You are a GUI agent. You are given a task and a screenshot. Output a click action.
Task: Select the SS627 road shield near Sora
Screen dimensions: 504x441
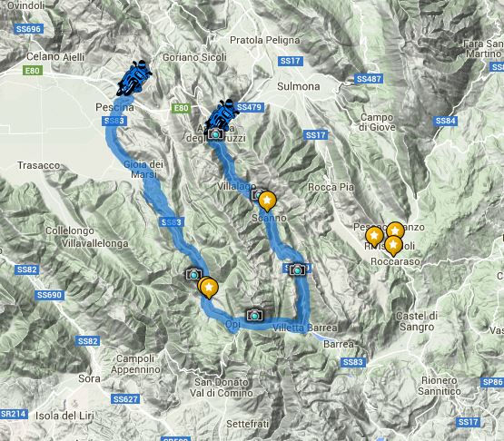(x=125, y=399)
